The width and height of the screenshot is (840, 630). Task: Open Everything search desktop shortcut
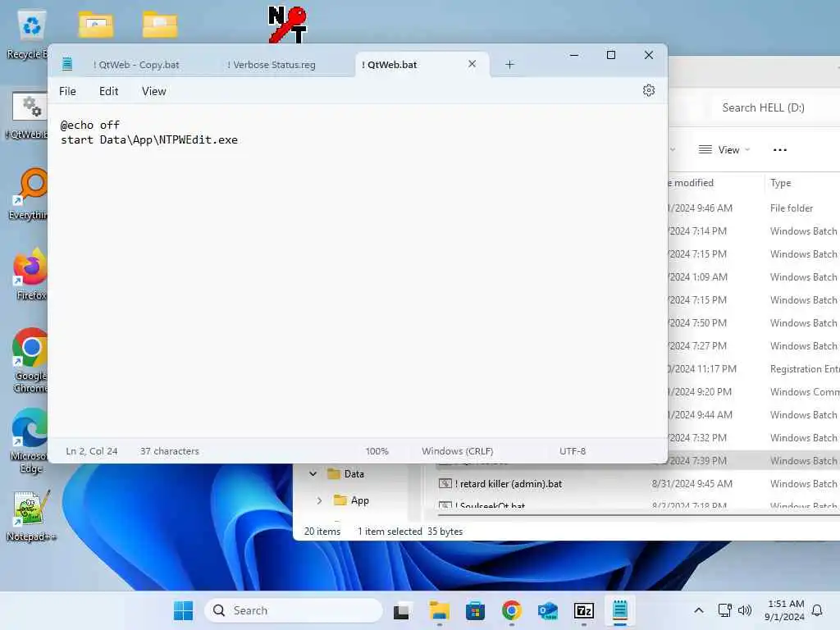click(x=28, y=194)
